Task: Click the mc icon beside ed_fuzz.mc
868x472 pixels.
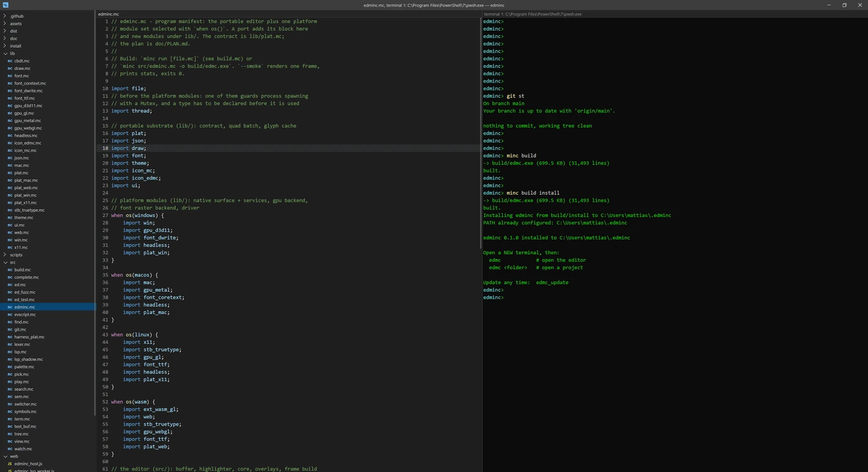Action: click(x=10, y=292)
